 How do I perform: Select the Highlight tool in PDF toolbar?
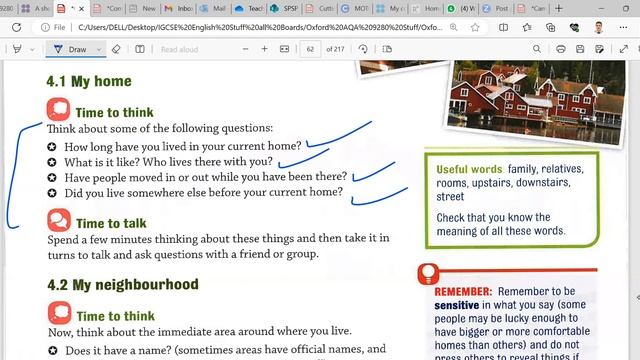17,49
